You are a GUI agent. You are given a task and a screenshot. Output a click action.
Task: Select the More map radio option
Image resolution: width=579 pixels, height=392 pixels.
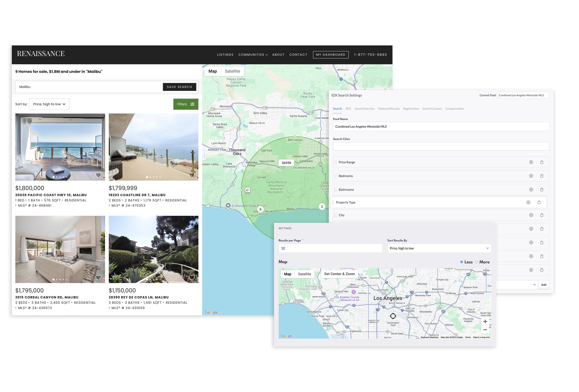tap(476, 262)
